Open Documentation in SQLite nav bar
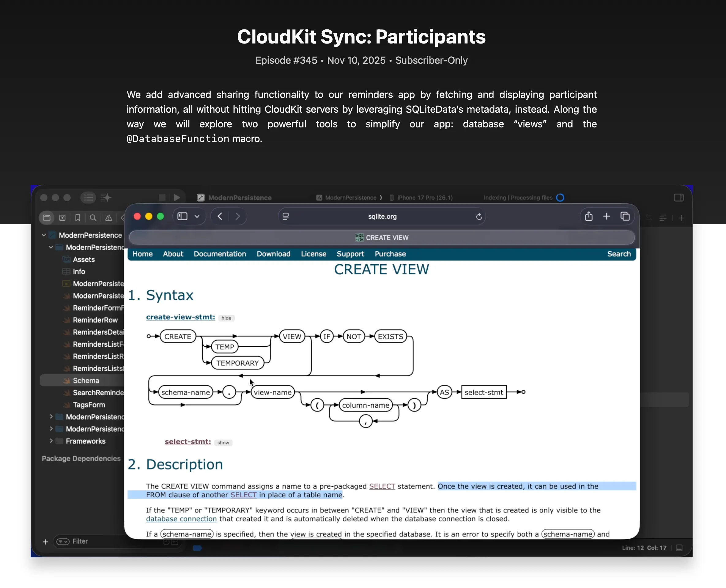 pyautogui.click(x=220, y=254)
